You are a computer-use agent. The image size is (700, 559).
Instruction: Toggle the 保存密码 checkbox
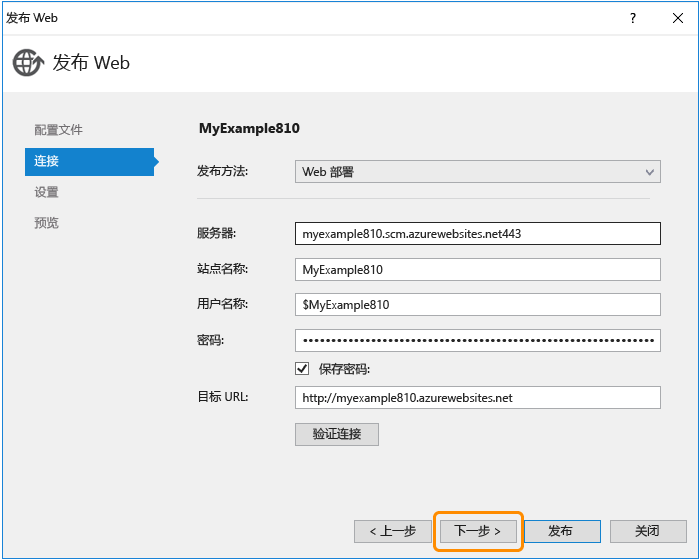[x=303, y=368]
